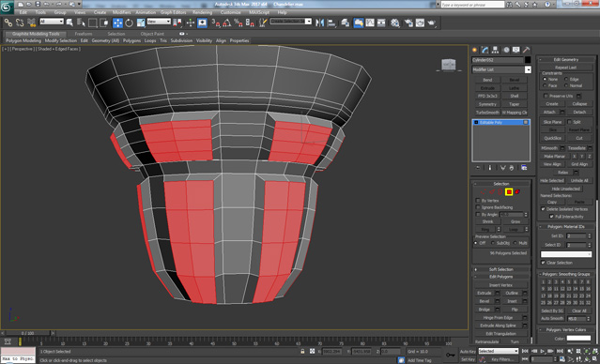Open the Hierarchy command panel tab
The image size is (600, 364).
[496, 50]
